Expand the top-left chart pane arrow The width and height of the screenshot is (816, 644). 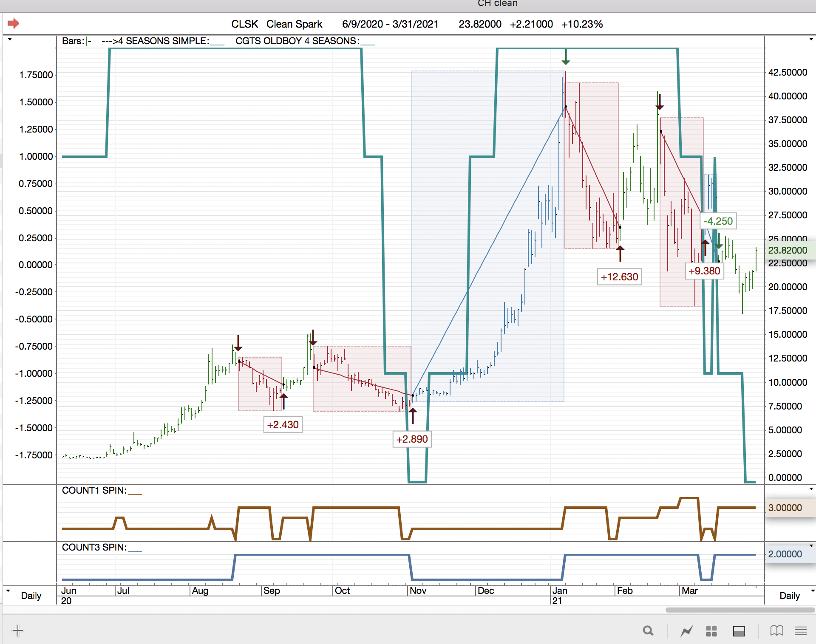click(9, 40)
